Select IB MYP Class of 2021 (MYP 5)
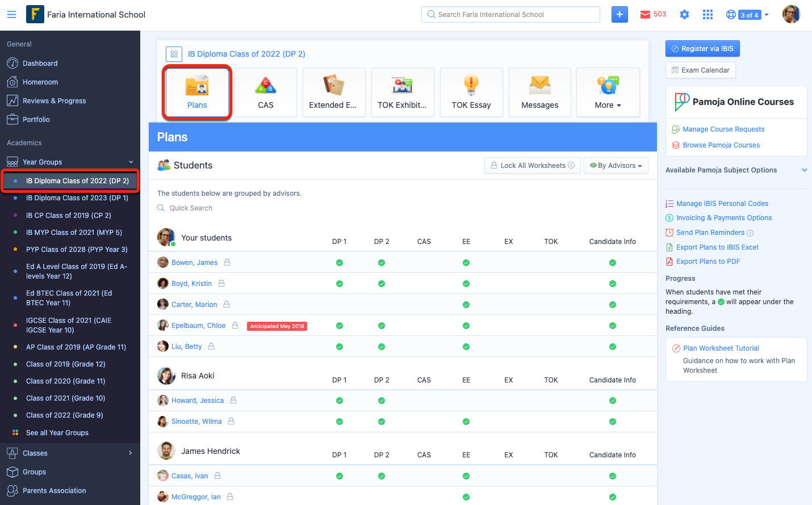Viewport: 812px width, 505px height. (74, 233)
